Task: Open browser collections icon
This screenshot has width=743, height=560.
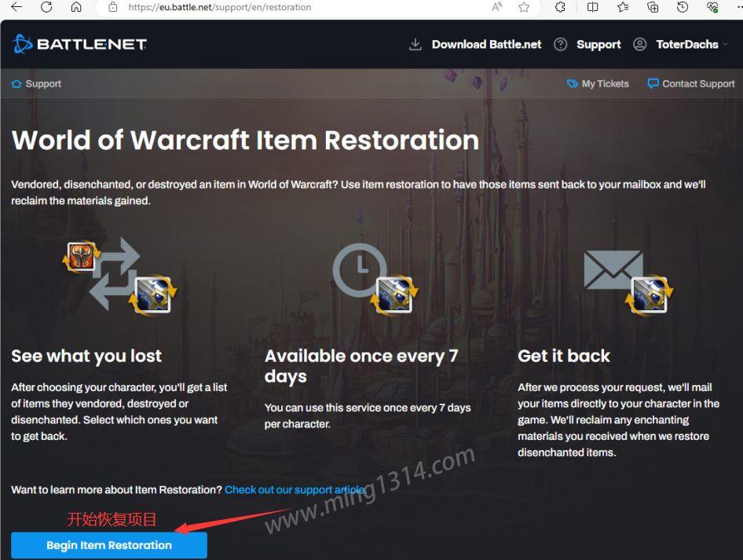Action: 653,7
